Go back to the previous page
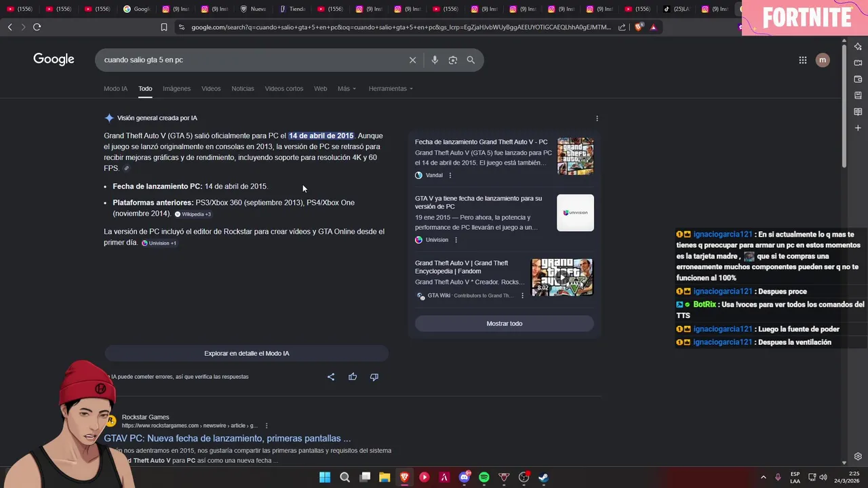 [x=9, y=27]
